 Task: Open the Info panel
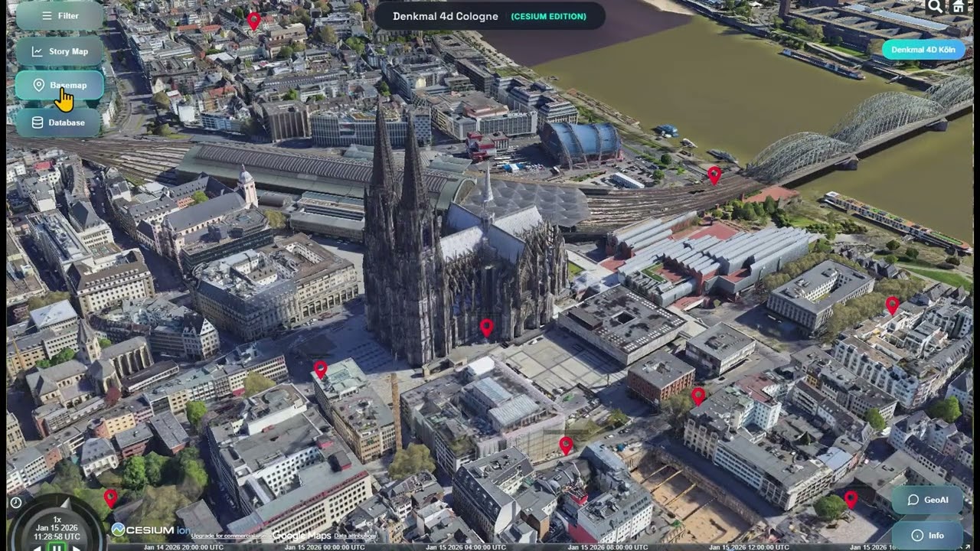(927, 536)
